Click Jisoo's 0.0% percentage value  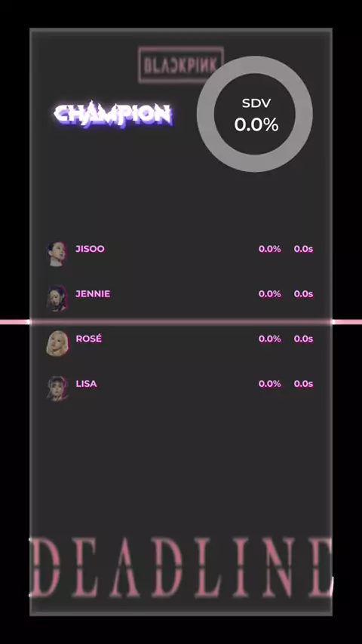[x=269, y=249]
